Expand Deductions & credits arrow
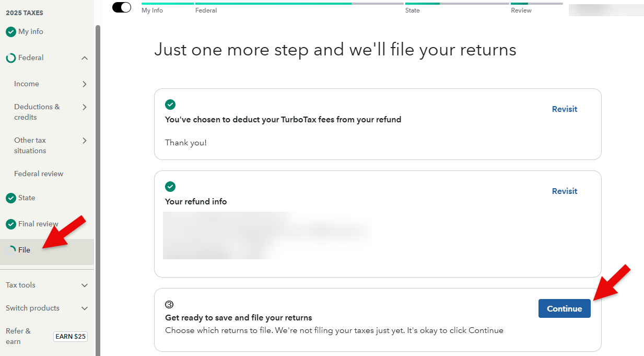This screenshot has width=644, height=356. click(x=85, y=107)
